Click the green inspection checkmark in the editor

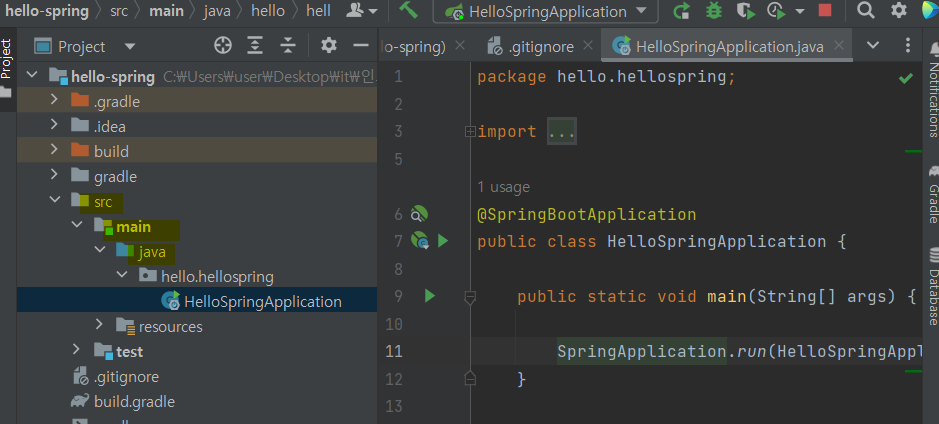905,78
